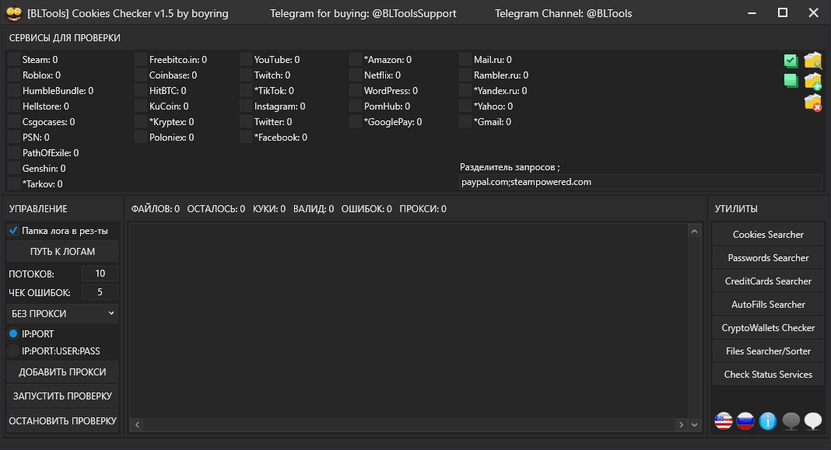This screenshot has height=450, width=831.
Task: Check the Coinbase checkbox
Action: (x=140, y=75)
